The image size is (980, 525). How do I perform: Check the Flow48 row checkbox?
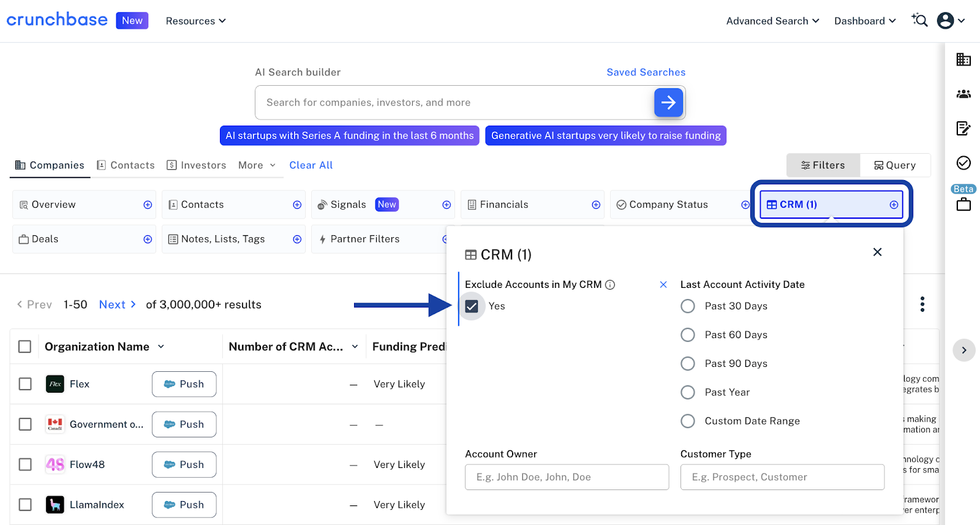click(25, 464)
